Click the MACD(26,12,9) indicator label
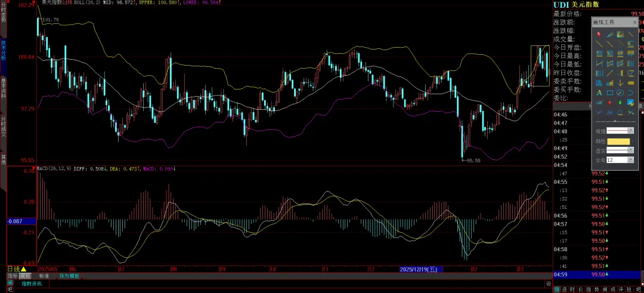This screenshot has width=644, height=293. (x=54, y=168)
